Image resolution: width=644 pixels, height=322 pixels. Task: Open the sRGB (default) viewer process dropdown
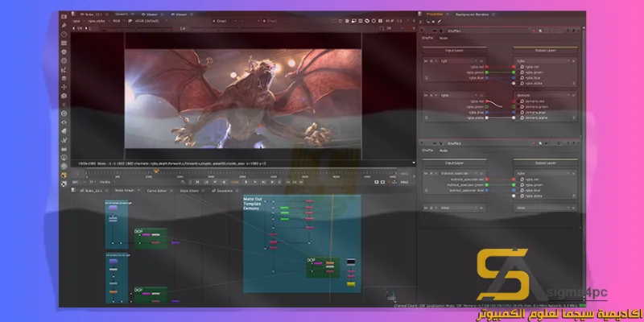click(153, 21)
